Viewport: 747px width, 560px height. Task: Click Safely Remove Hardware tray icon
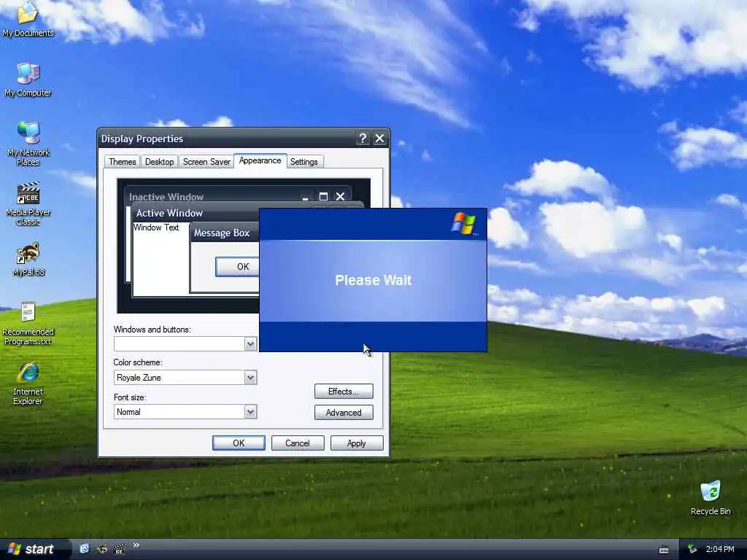(x=693, y=550)
